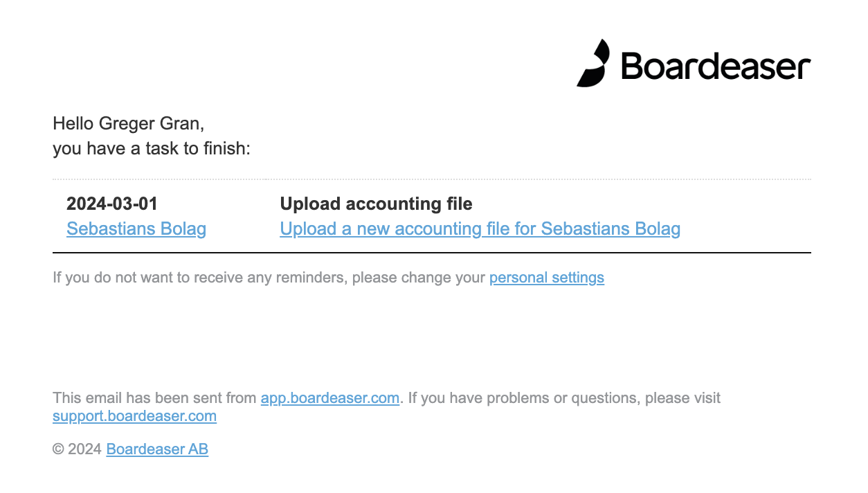This screenshot has height=493, width=868.
Task: Click the Upload accounting file heading
Action: pos(376,204)
